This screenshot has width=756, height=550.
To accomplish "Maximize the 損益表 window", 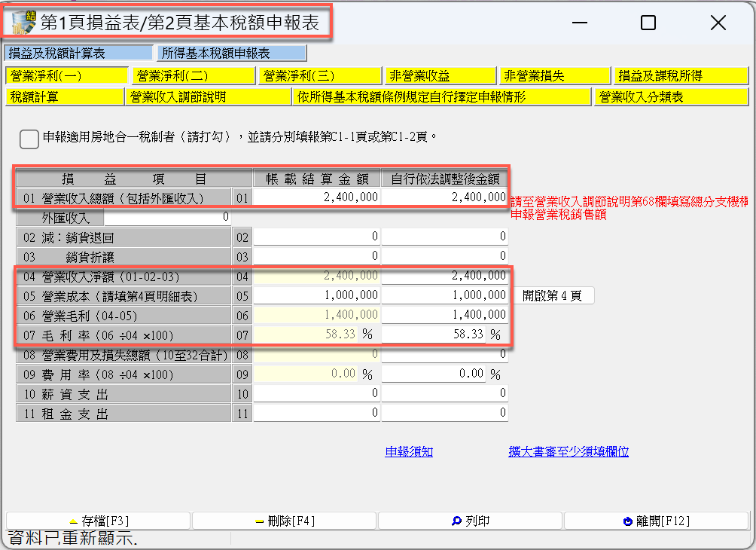I will (648, 23).
